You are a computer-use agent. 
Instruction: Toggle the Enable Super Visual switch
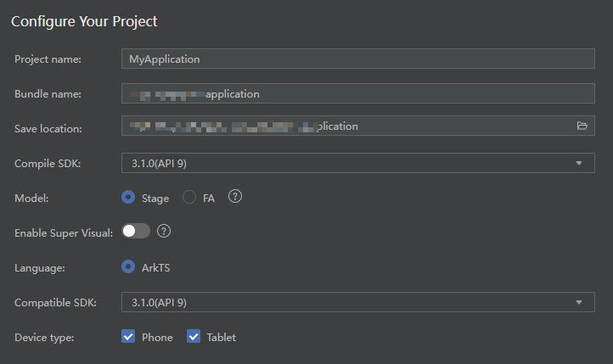point(136,231)
